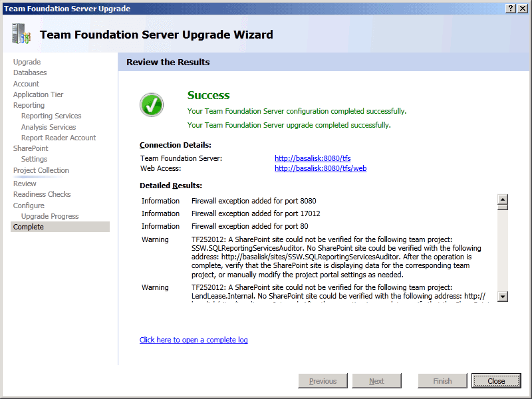Choose Report Reader Account step
Image resolution: width=532 pixels, height=399 pixels.
tap(59, 138)
